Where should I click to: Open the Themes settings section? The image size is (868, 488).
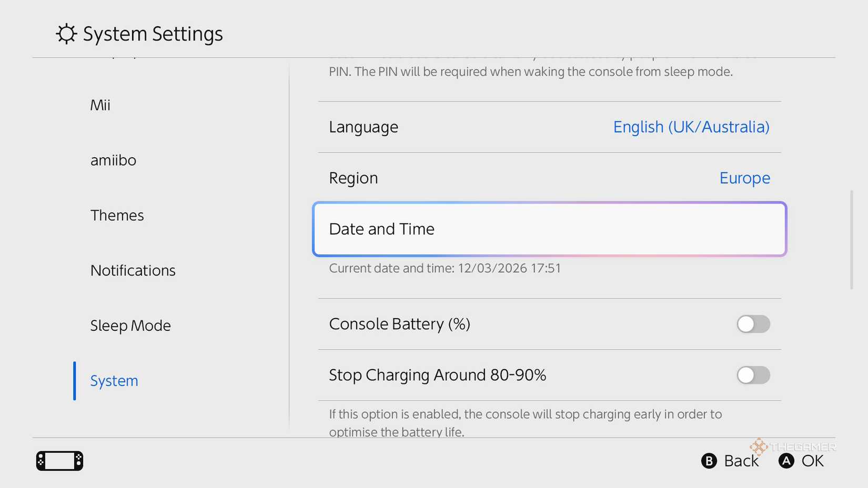[x=117, y=215]
